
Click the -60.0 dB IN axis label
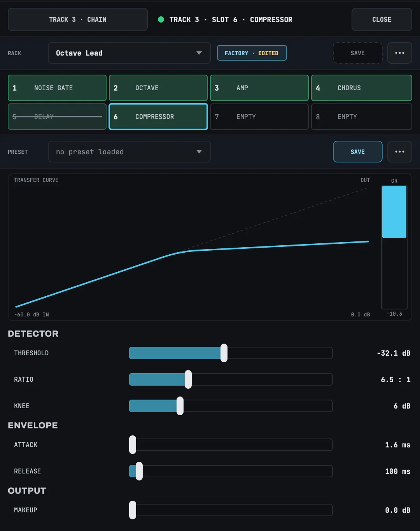(x=31, y=314)
